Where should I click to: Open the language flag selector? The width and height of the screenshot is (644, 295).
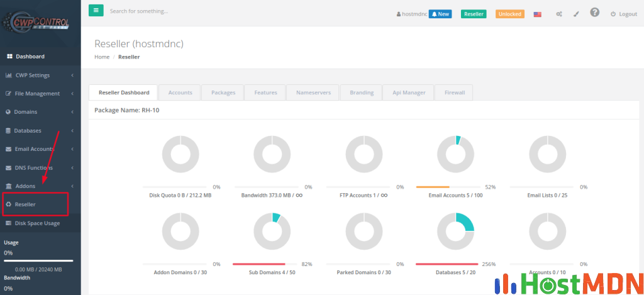tap(538, 14)
